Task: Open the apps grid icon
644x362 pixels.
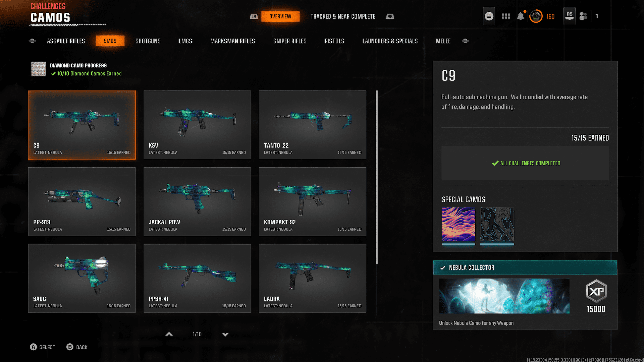Action: (505, 16)
